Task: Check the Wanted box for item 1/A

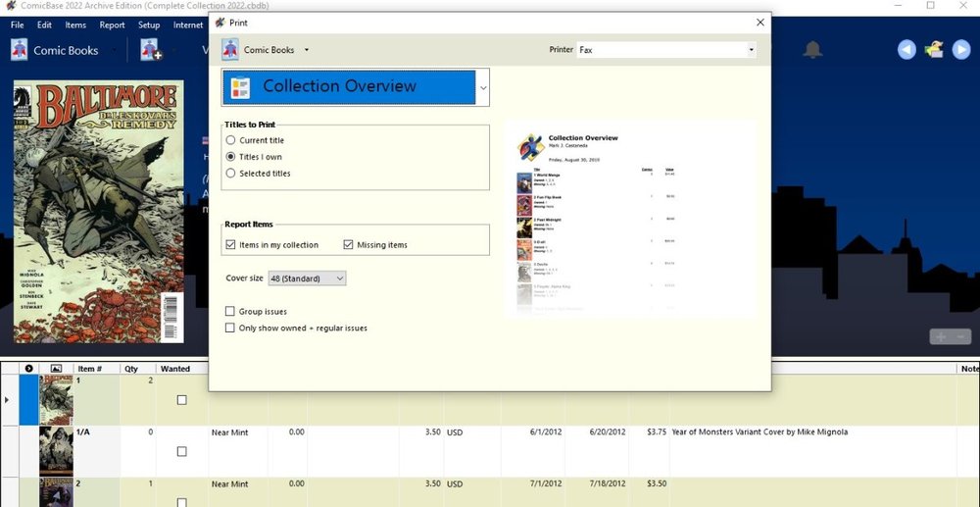Action: pos(181,451)
